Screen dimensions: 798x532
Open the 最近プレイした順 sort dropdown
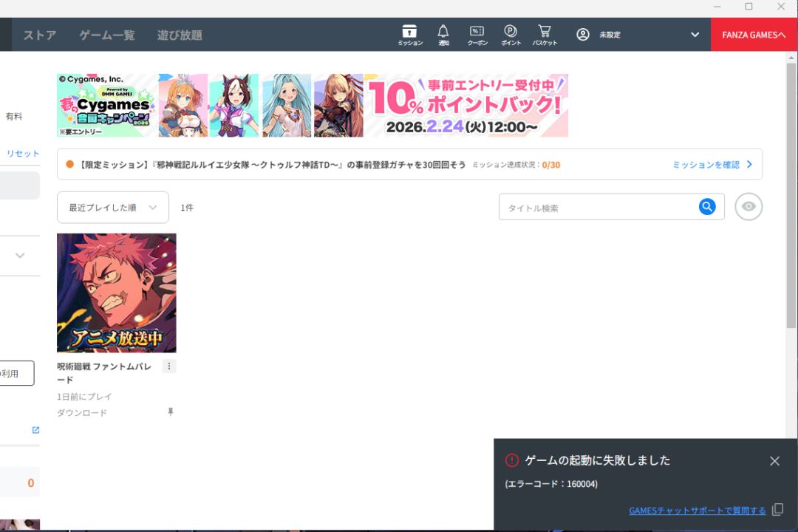(x=113, y=207)
